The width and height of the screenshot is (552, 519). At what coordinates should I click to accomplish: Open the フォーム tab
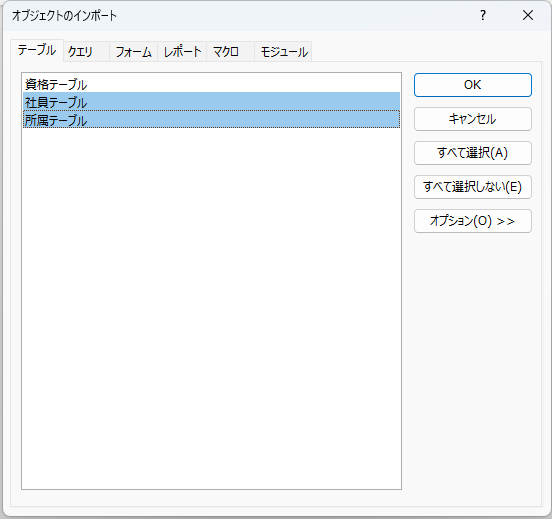[x=133, y=52]
